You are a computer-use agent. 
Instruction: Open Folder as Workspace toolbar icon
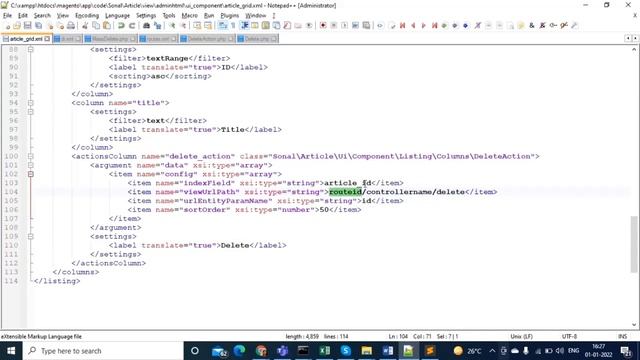coord(298,26)
